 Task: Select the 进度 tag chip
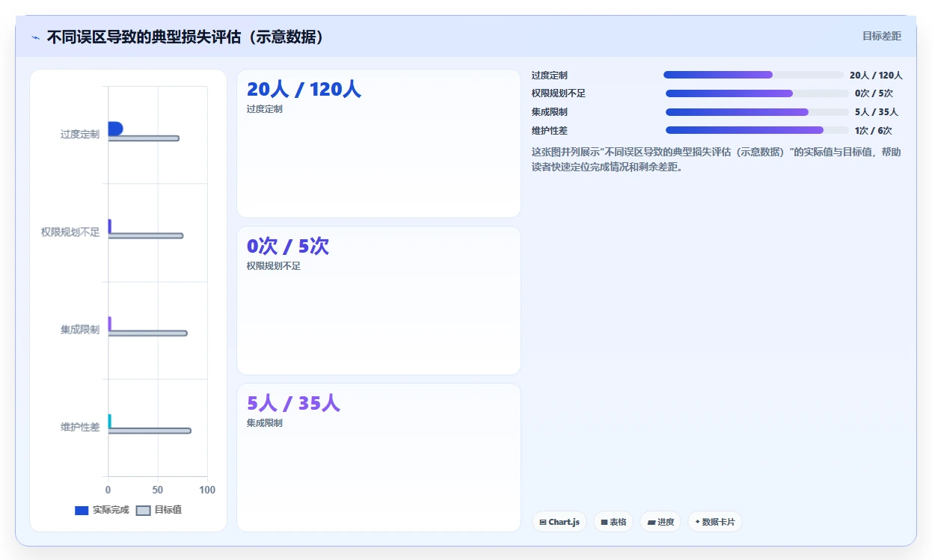point(660,522)
